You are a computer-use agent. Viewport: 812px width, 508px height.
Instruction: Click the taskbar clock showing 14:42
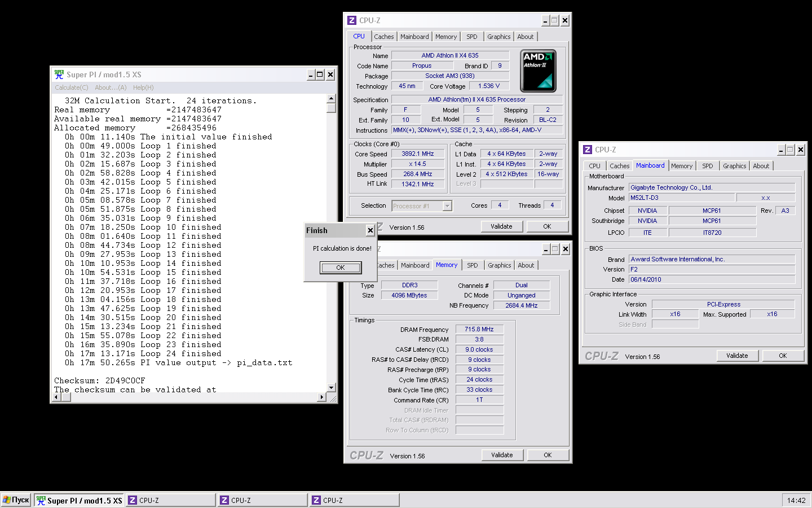(x=796, y=500)
